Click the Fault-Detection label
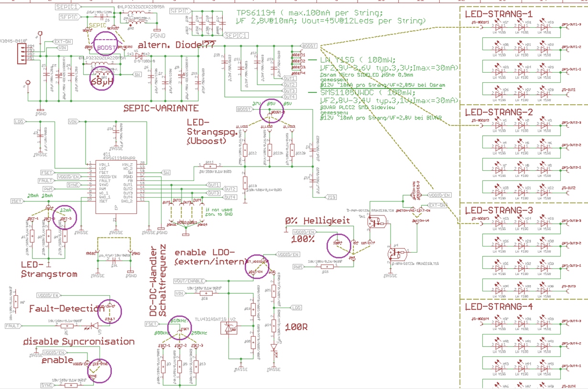Image resolution: width=588 pixels, height=389 pixels. coord(67,309)
